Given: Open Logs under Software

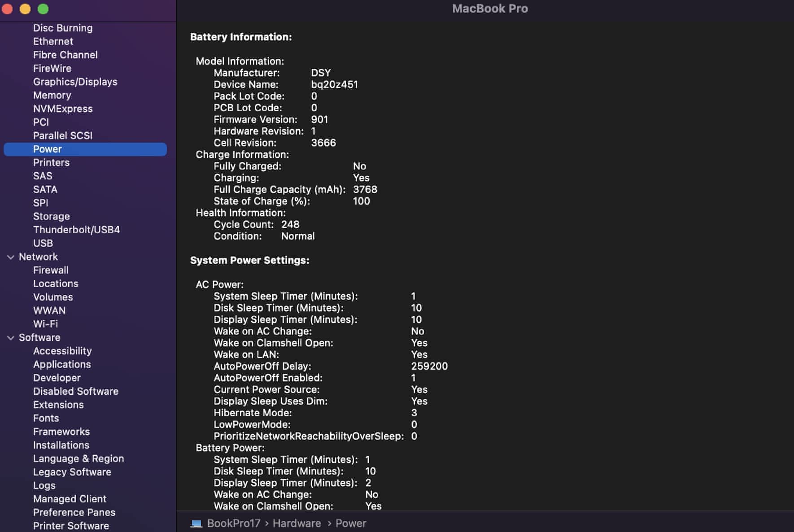Looking at the screenshot, I should tap(44, 485).
